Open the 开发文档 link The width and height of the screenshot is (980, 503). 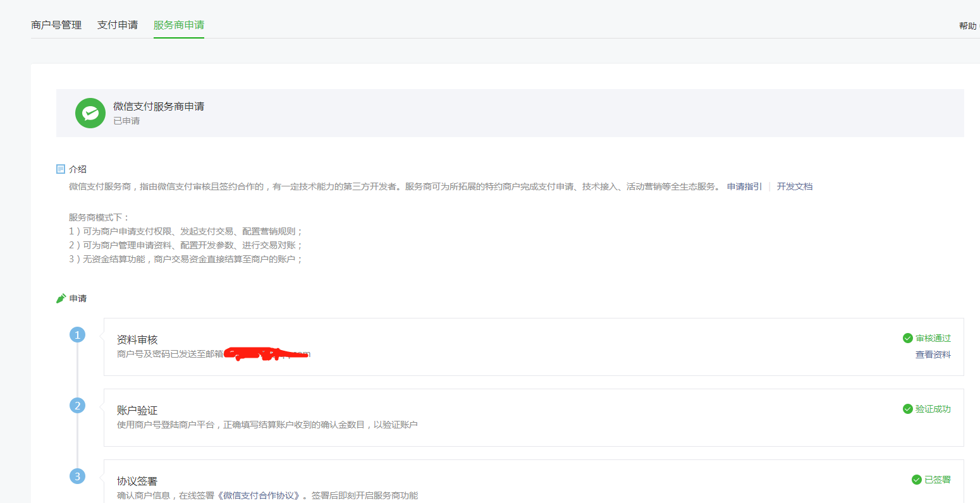click(795, 186)
